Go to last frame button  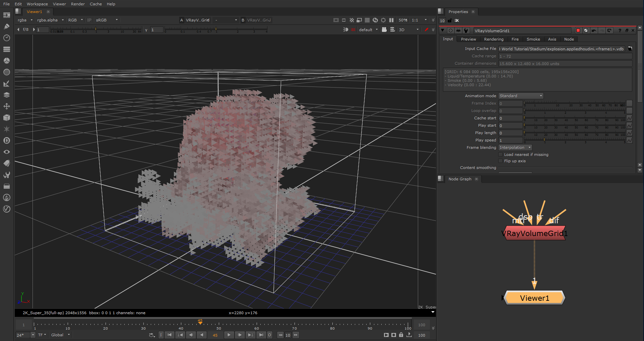pyautogui.click(x=261, y=335)
